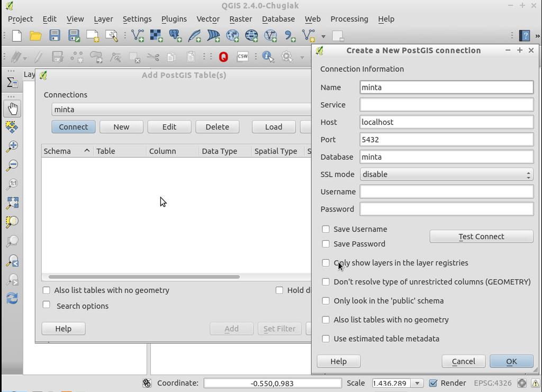Click the Zoom to Selection icon
This screenshot has height=392, width=542.
pyautogui.click(x=12, y=222)
